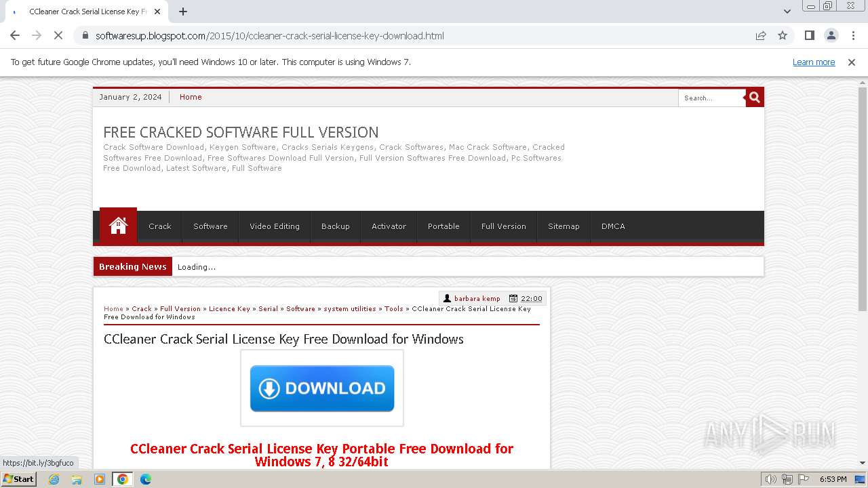Open author barbara kemp link
Screen dimensions: 868x488
point(477,298)
